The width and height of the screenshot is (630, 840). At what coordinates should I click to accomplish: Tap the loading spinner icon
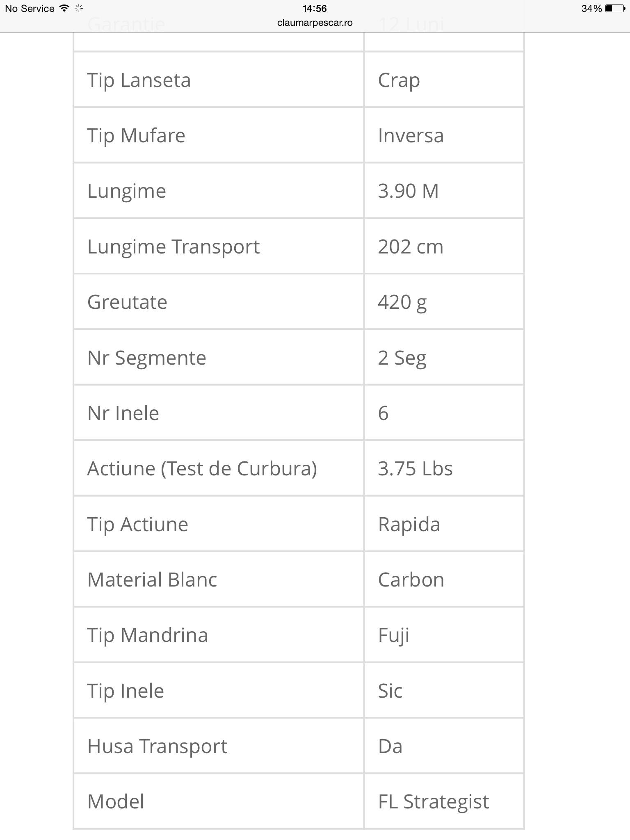click(x=79, y=8)
